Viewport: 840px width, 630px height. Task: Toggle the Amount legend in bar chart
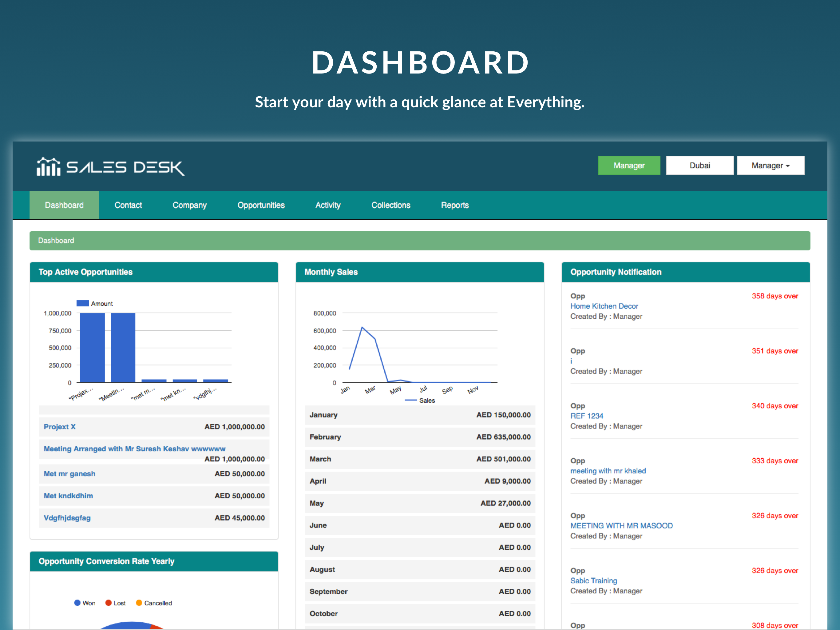coord(95,304)
